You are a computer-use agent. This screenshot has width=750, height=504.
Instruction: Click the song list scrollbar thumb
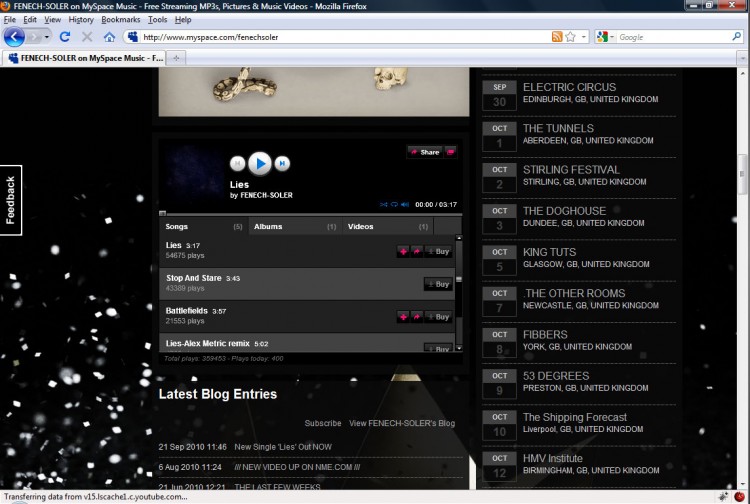[x=459, y=279]
